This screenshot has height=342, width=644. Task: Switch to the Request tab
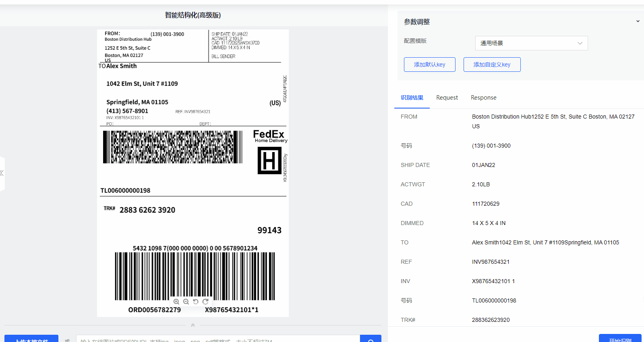point(447,98)
